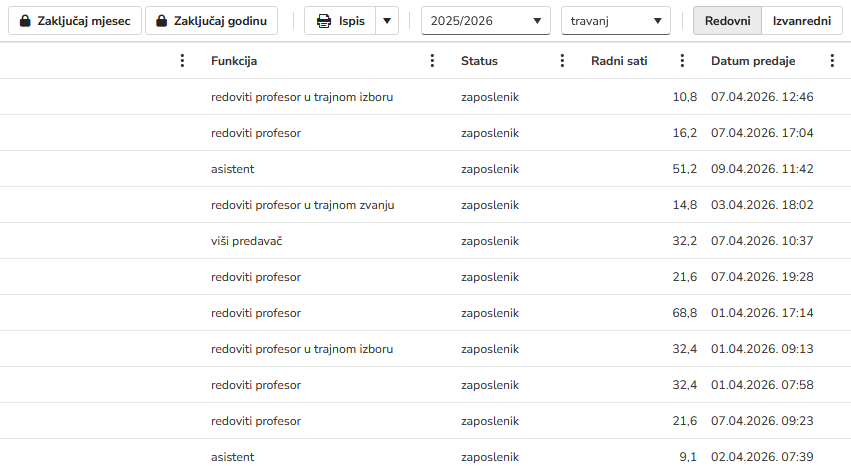
Task: Open Funkcija column options menu
Action: click(x=432, y=61)
